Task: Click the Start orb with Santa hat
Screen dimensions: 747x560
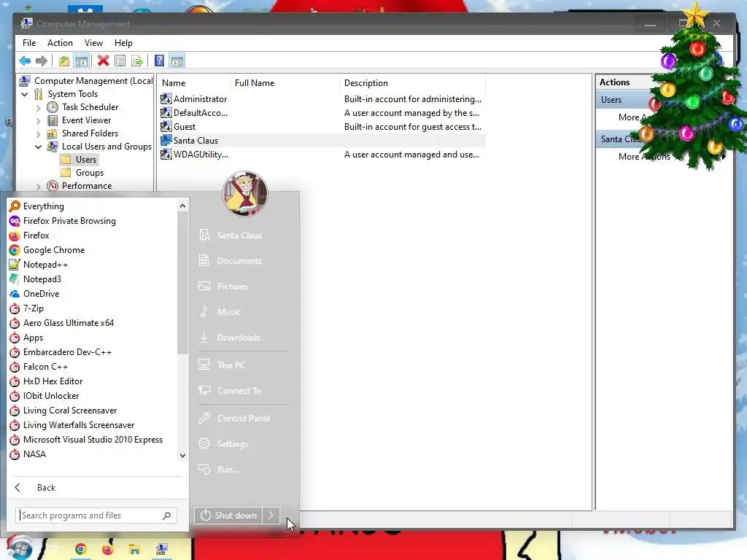Action: [x=19, y=548]
